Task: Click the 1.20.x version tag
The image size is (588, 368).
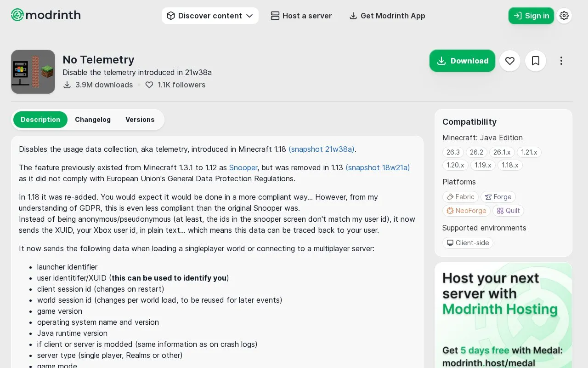Action: pos(456,165)
